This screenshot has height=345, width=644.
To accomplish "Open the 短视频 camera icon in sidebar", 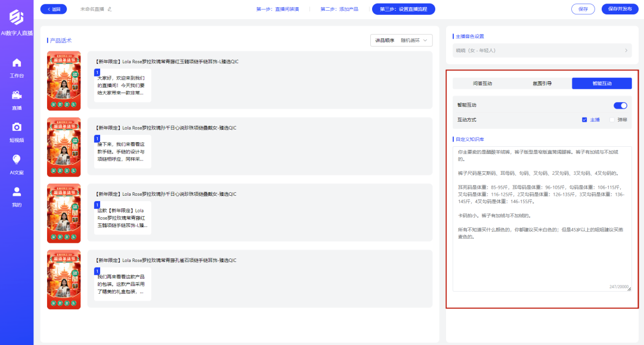I will (x=17, y=127).
